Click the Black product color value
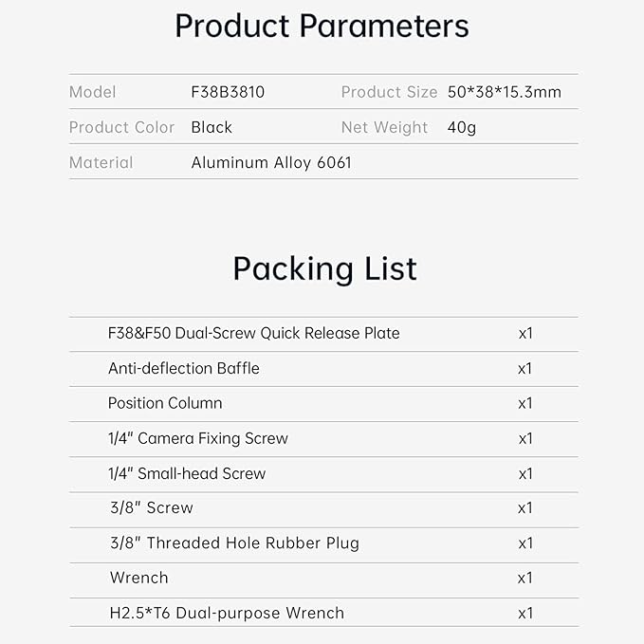This screenshot has width=644, height=644. 212,127
